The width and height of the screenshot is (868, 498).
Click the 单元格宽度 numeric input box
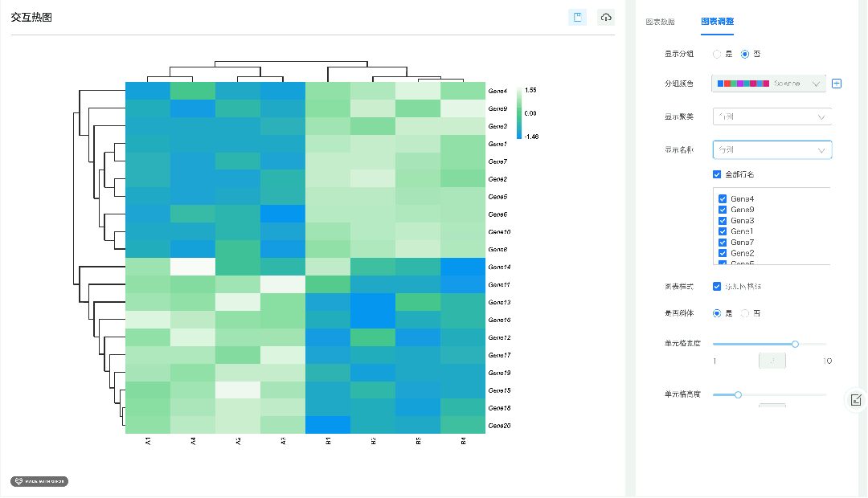pos(772,361)
